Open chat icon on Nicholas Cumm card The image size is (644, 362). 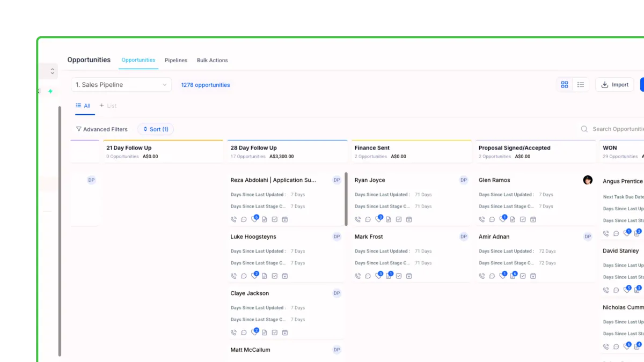coord(616,347)
